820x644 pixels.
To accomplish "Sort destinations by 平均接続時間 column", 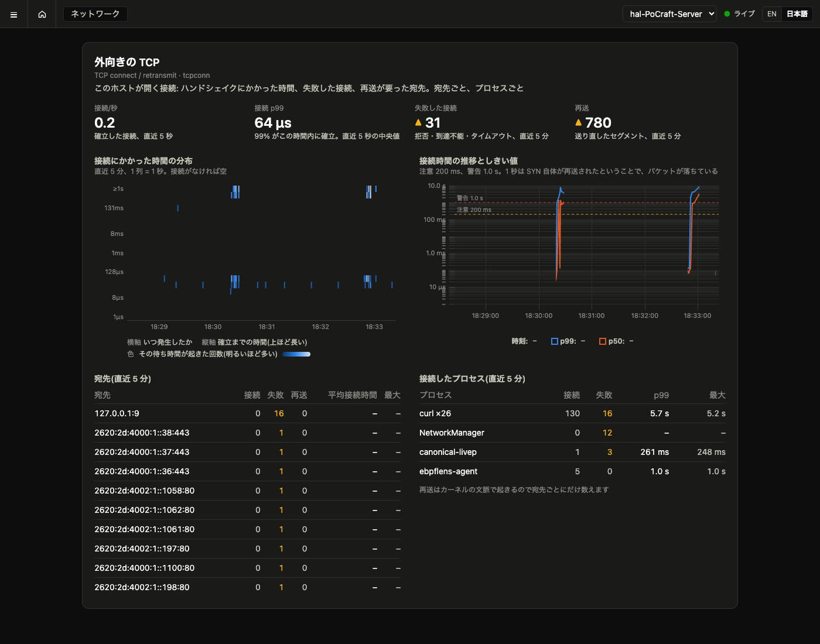I will coord(353,395).
